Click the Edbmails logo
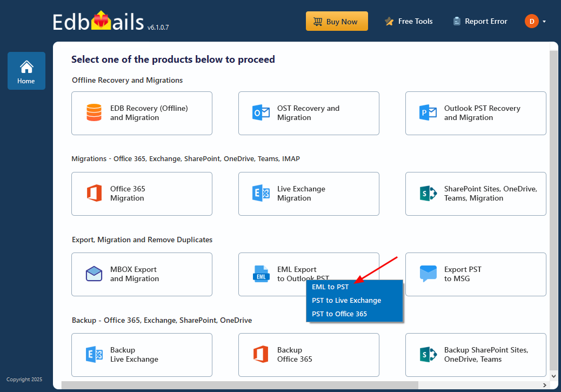 click(x=98, y=22)
